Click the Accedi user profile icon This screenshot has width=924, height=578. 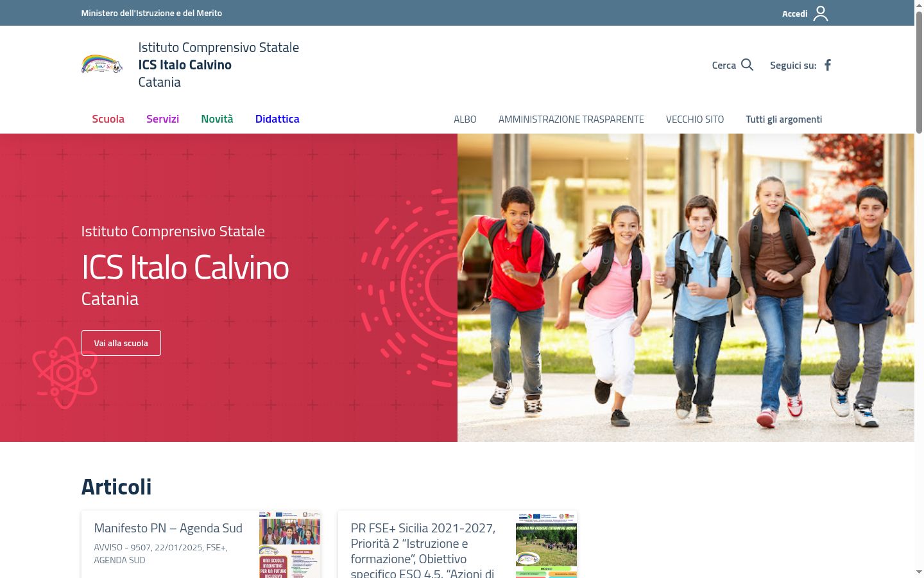pyautogui.click(x=821, y=13)
